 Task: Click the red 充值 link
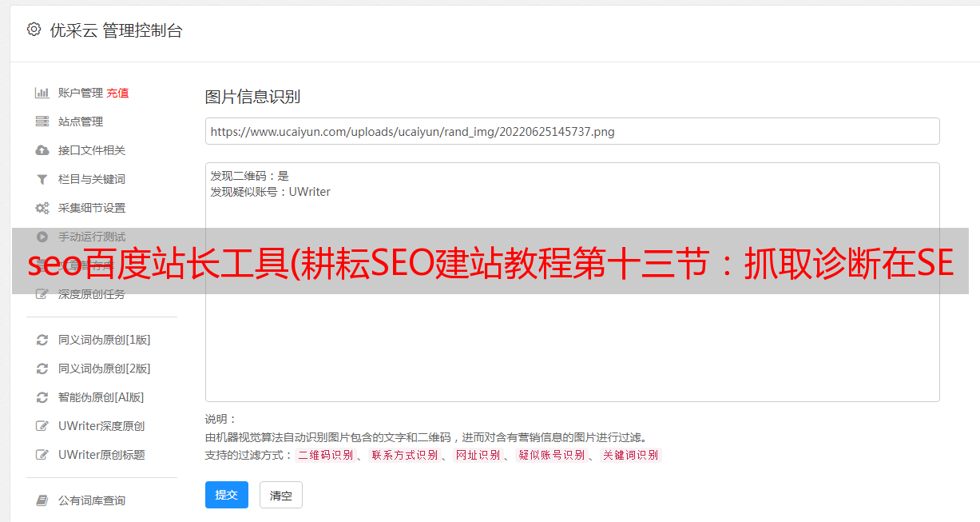(x=117, y=93)
